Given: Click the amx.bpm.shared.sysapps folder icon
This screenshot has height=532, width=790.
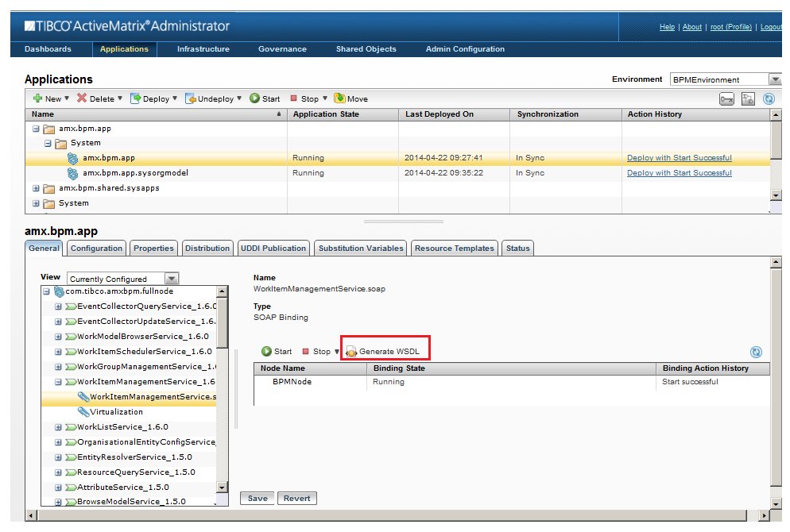Looking at the screenshot, I should point(48,189).
